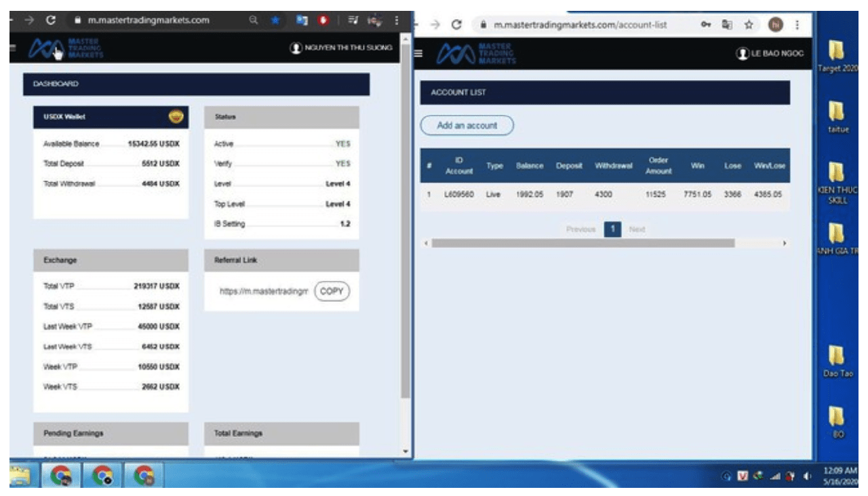Open media control playlist icon in left browser
This screenshot has width=868, height=496.
click(x=353, y=20)
